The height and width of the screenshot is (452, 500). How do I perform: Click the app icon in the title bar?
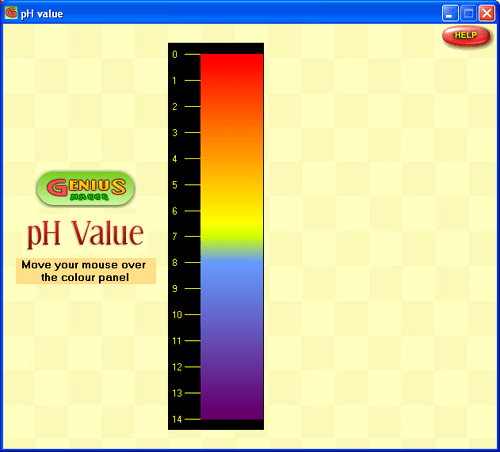(11, 13)
